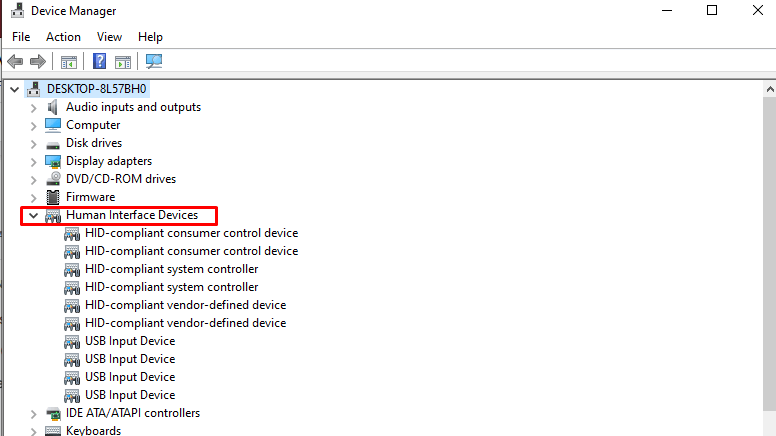Click Show/Hide Console Tree toolbar icon

[x=69, y=62]
